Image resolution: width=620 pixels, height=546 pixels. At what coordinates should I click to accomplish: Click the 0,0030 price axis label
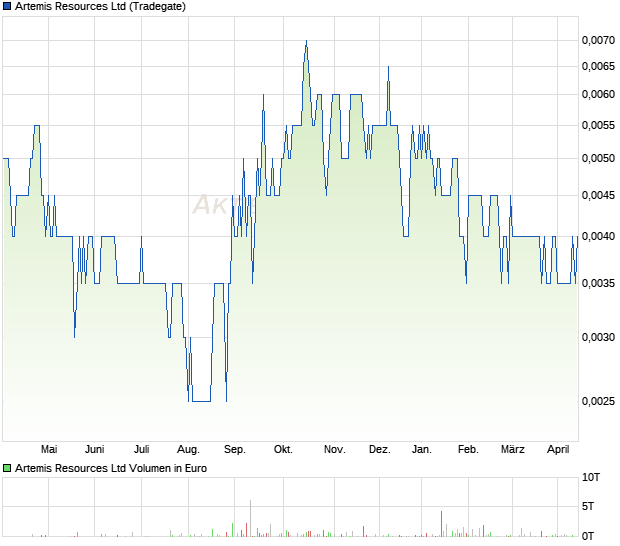click(598, 337)
